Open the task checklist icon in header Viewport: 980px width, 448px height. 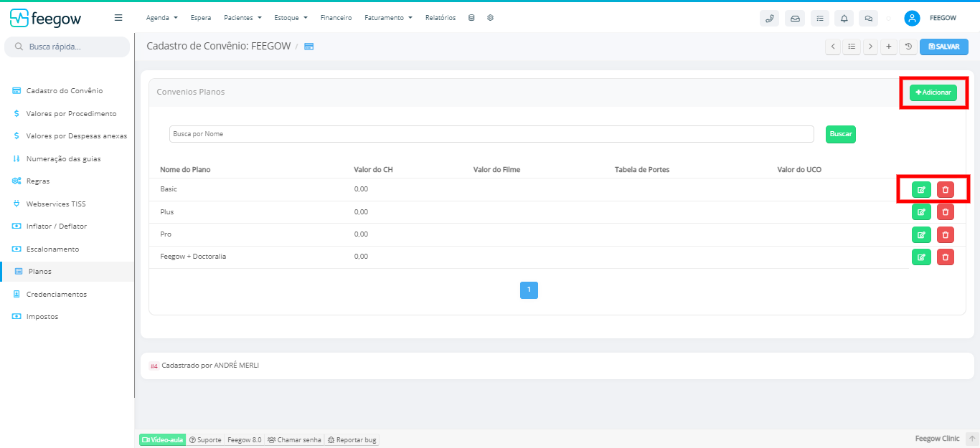(820, 19)
